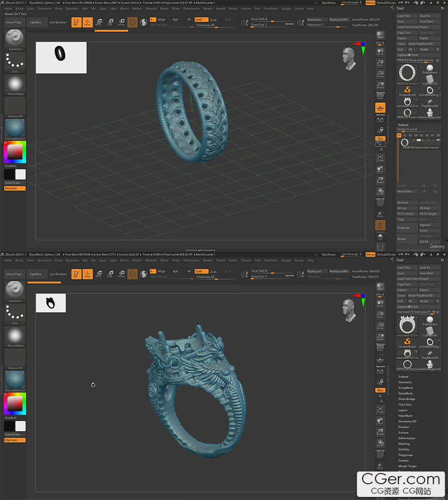Toggle the Floor grid button in top window

[380, 108]
